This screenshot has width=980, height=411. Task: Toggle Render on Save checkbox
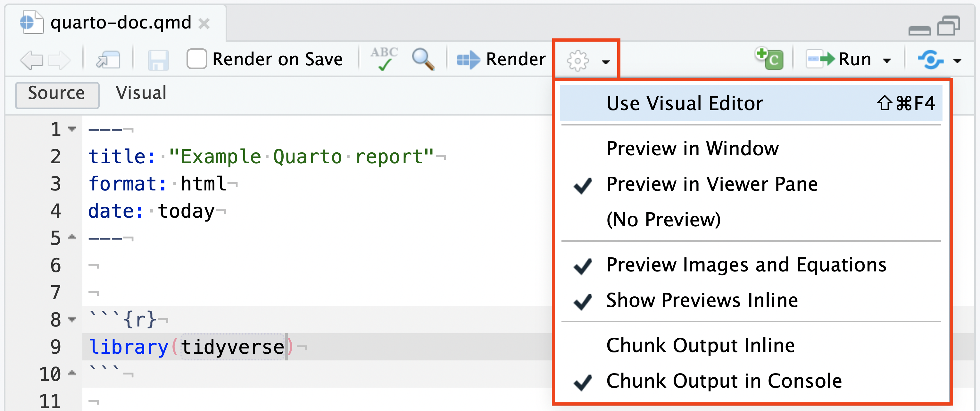pos(197,59)
